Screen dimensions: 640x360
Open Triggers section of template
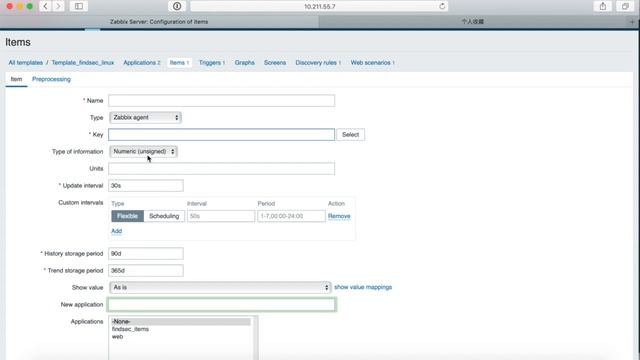(211, 62)
